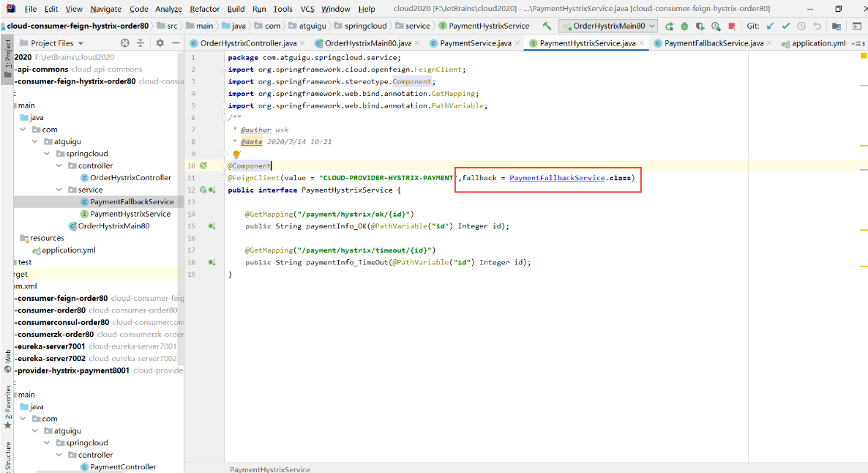The height and width of the screenshot is (473, 868).
Task: Select OrderHystrixMain80 in project tree
Action: (113, 226)
